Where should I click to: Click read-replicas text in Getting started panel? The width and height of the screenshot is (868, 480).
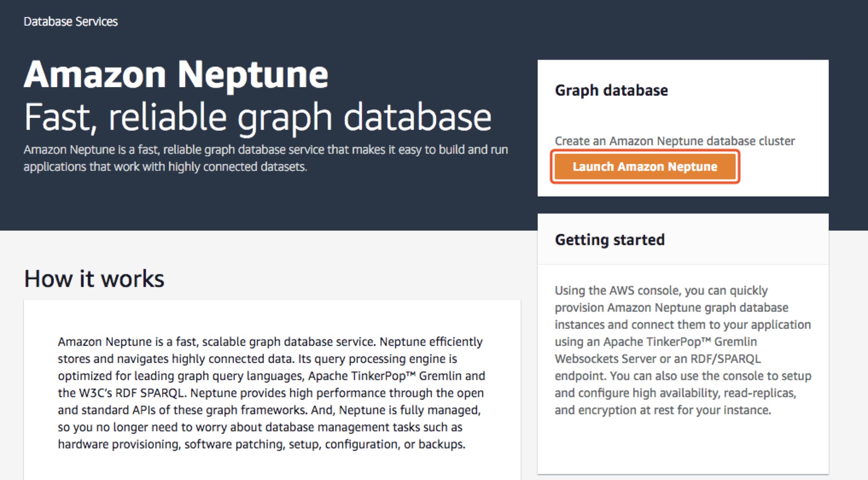[759, 393]
